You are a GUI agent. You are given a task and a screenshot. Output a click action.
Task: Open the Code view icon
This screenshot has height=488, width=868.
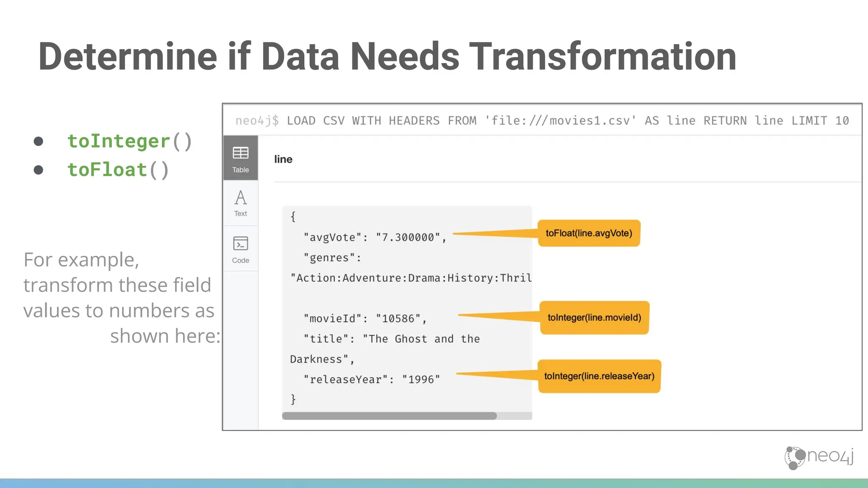tap(240, 249)
